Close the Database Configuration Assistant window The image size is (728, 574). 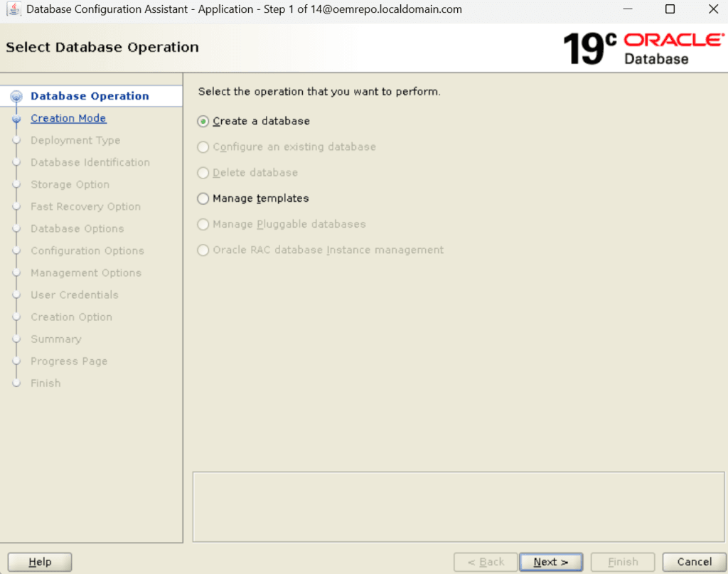pos(714,9)
